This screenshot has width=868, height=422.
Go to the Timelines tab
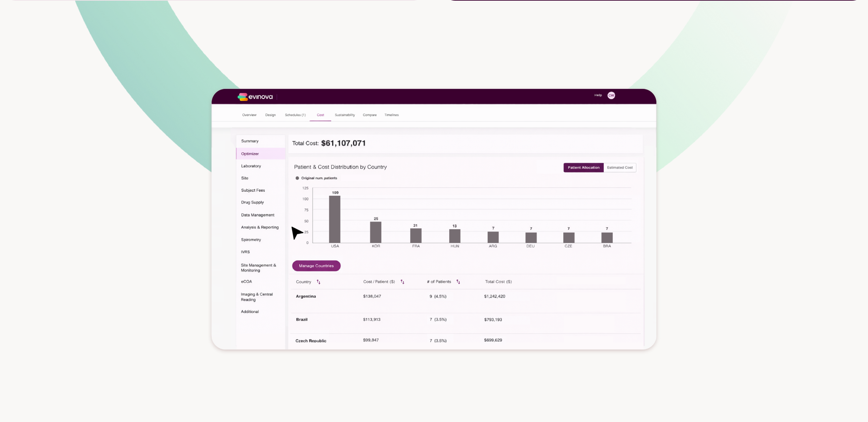(391, 115)
